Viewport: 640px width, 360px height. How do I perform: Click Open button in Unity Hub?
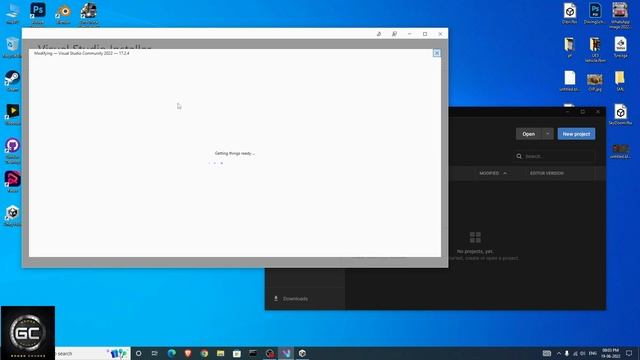529,134
